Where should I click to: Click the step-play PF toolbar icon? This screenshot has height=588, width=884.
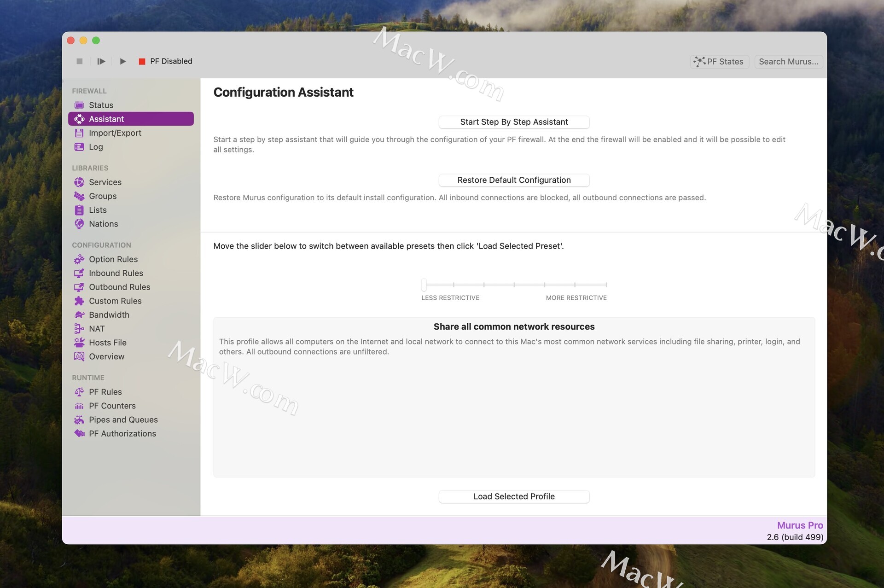pos(101,61)
